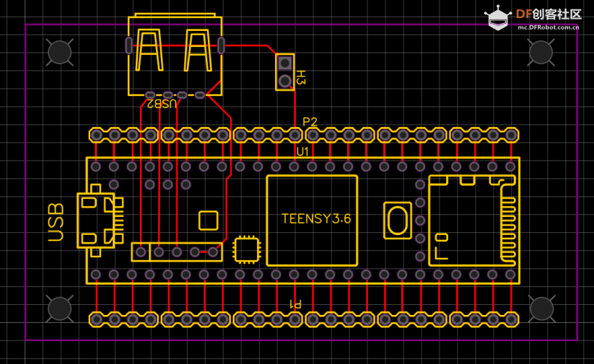
Task: Click the oval reset button footprint
Action: [398, 221]
